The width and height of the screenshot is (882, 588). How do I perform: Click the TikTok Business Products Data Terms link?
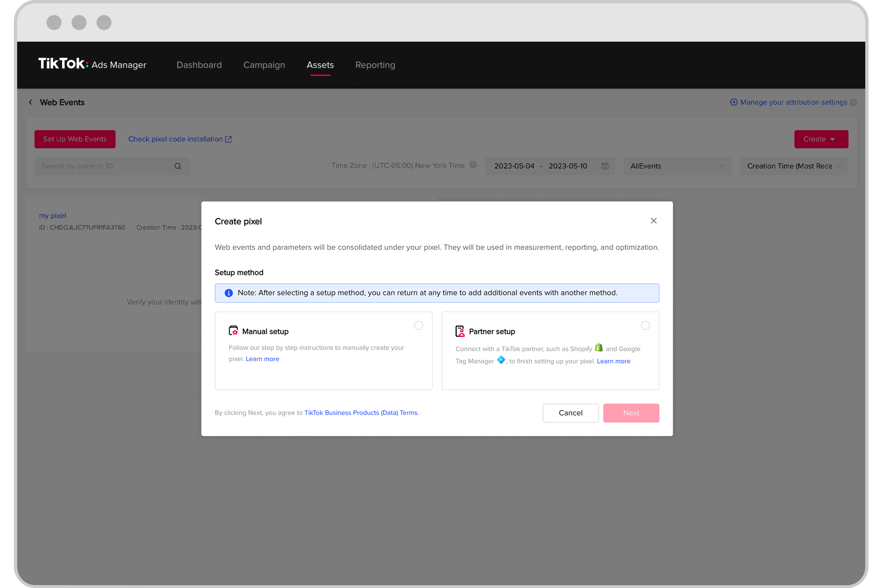[360, 413]
